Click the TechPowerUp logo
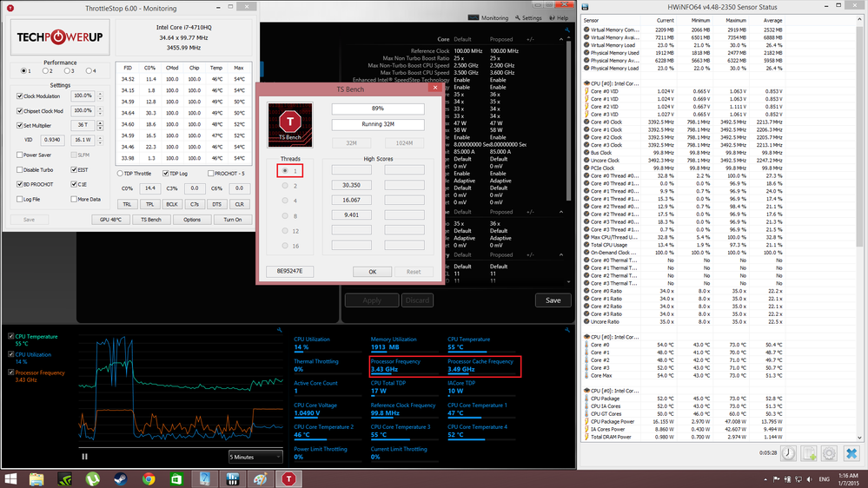The height and width of the screenshot is (488, 868). pos(60,37)
